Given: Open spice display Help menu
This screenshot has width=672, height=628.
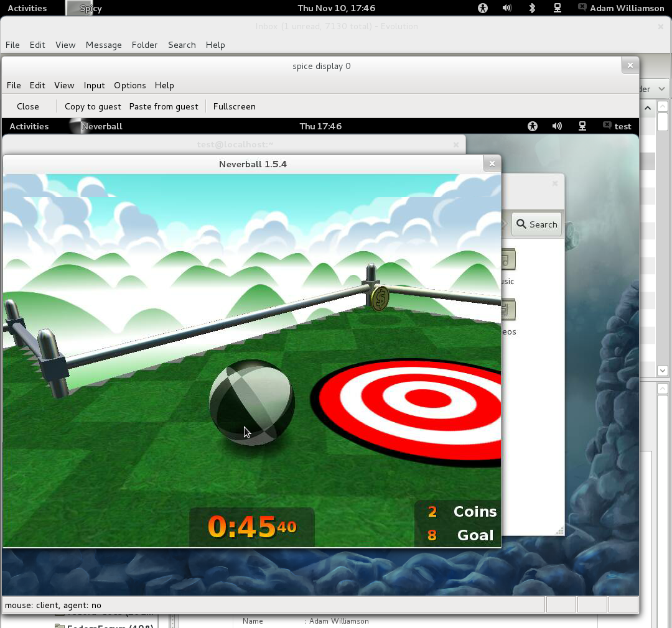Looking at the screenshot, I should pos(164,85).
